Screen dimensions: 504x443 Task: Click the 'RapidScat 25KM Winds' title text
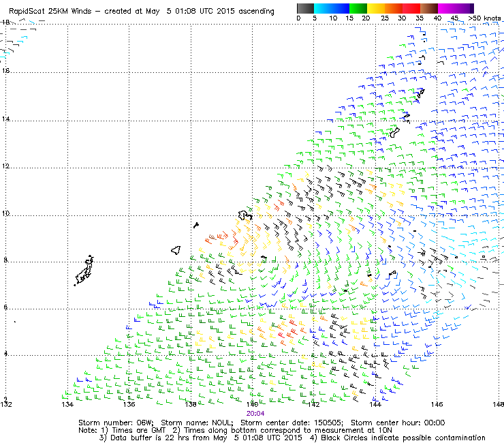click(50, 12)
